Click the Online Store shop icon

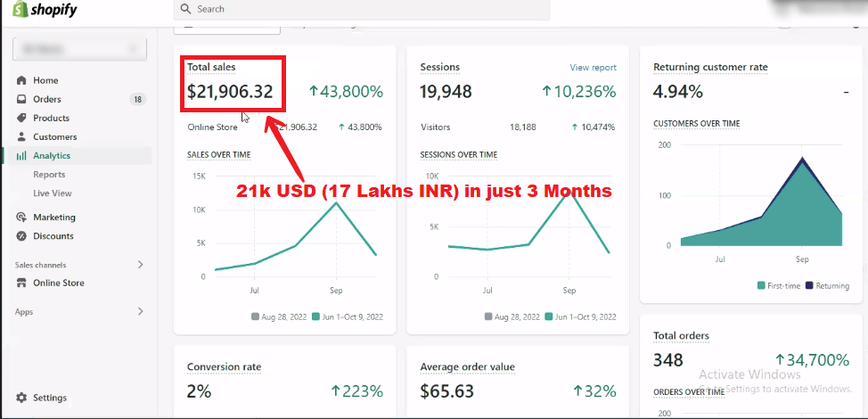click(21, 283)
